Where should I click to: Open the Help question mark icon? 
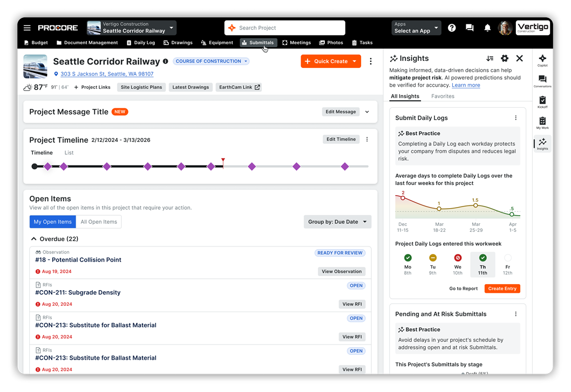(x=452, y=27)
